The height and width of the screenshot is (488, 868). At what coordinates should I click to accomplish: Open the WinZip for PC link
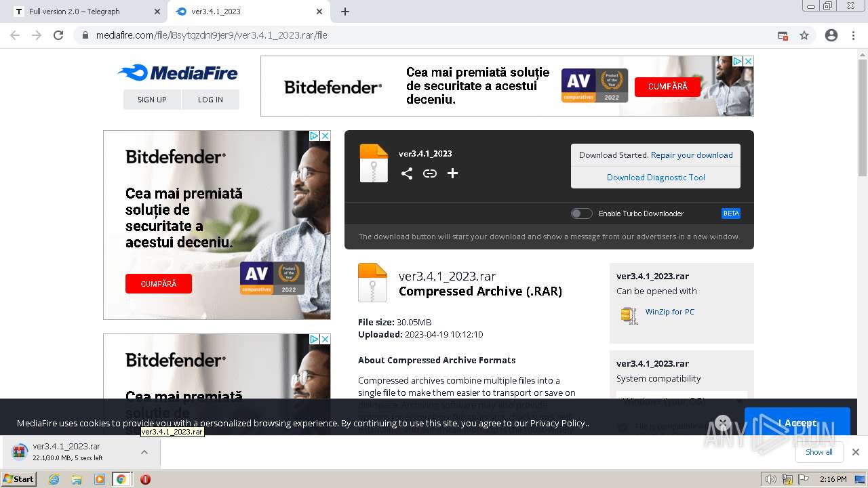[670, 312]
